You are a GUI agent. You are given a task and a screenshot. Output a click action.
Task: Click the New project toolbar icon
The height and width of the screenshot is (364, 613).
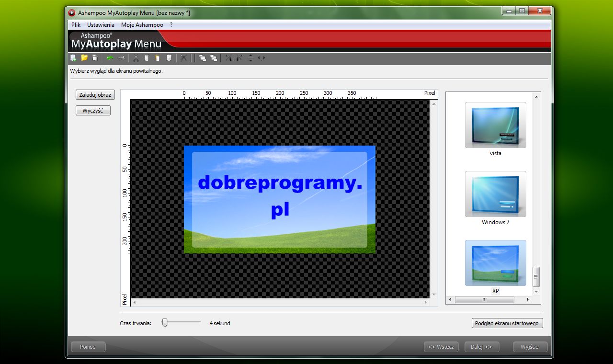73,58
